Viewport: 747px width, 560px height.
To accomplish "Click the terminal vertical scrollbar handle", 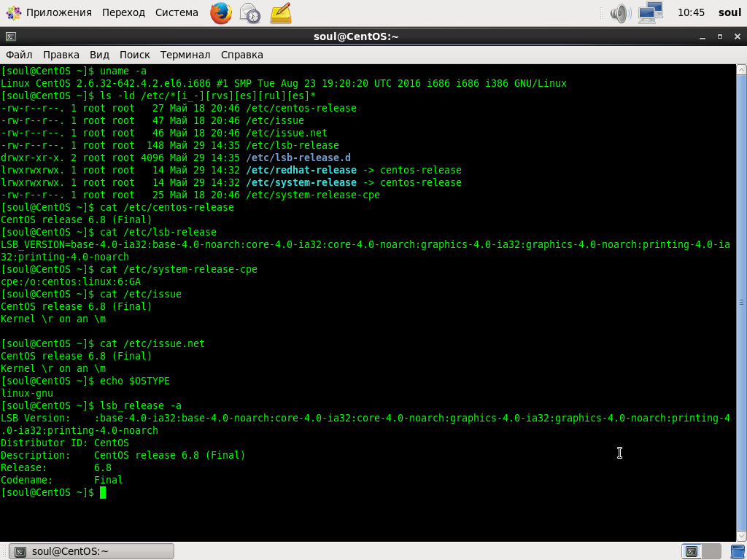I will point(742,303).
